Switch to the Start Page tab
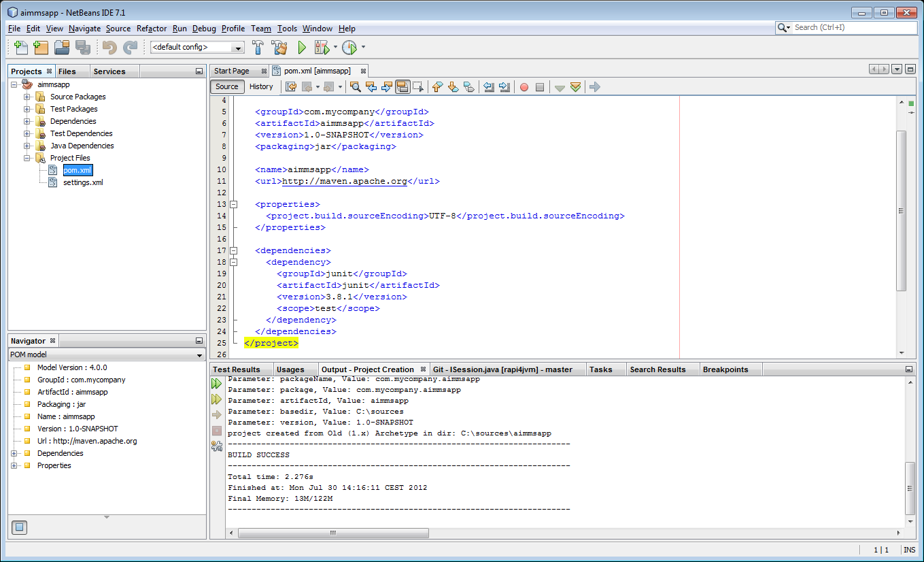Viewport: 924px width, 562px height. 239,71
